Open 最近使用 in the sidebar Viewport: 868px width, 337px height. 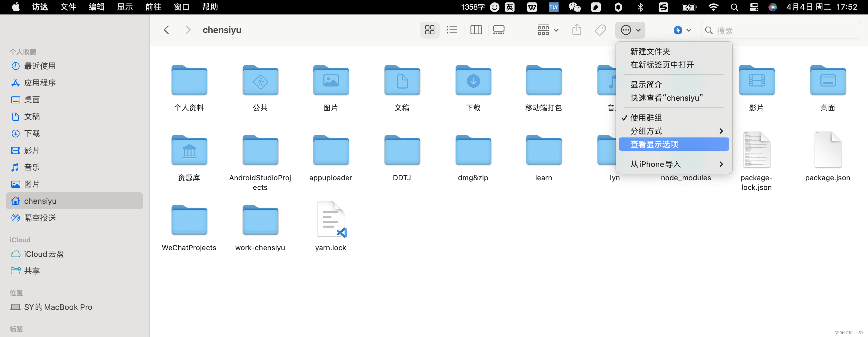click(x=74, y=66)
